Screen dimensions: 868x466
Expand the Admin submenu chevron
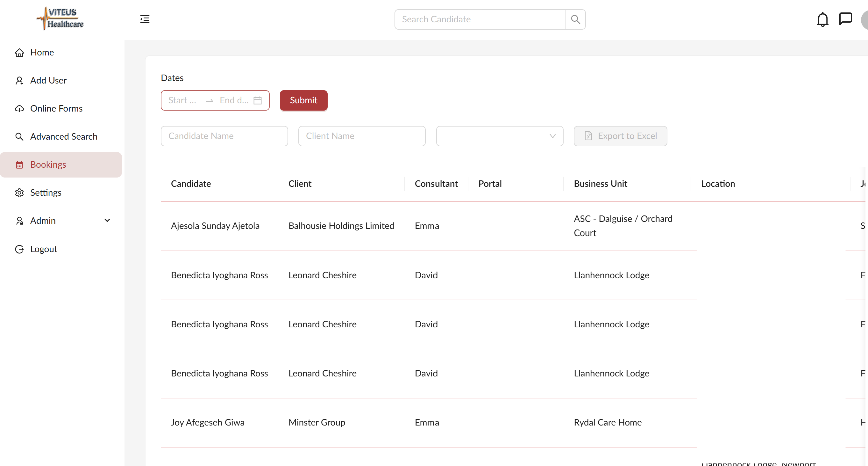[x=107, y=221]
